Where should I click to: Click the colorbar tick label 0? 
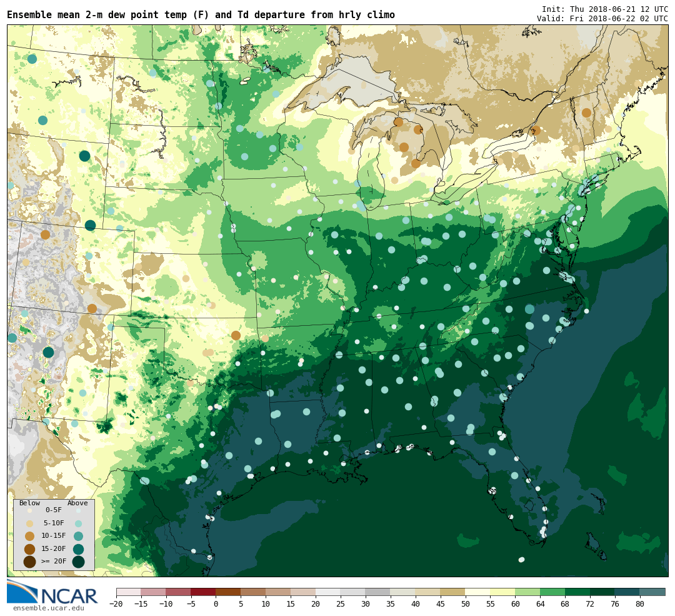click(x=216, y=604)
